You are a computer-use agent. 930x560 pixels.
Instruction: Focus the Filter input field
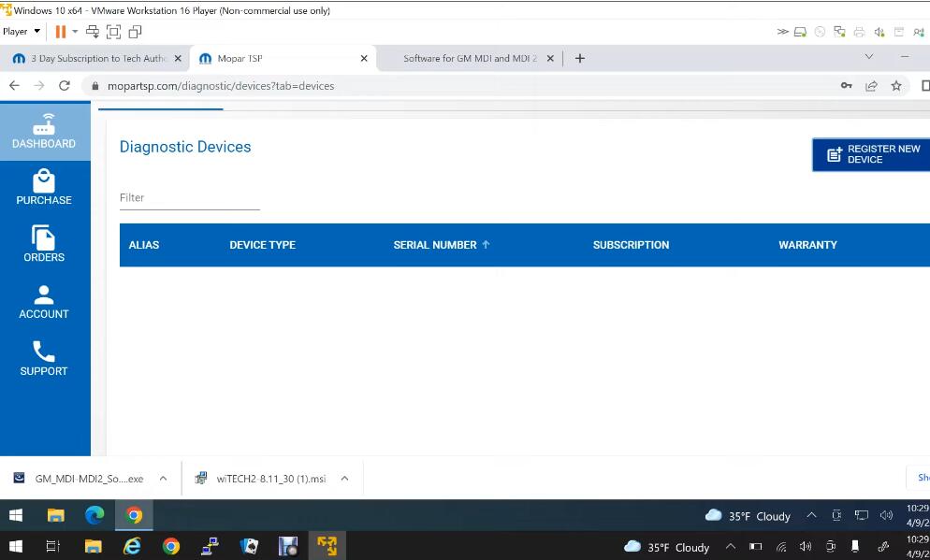click(190, 198)
